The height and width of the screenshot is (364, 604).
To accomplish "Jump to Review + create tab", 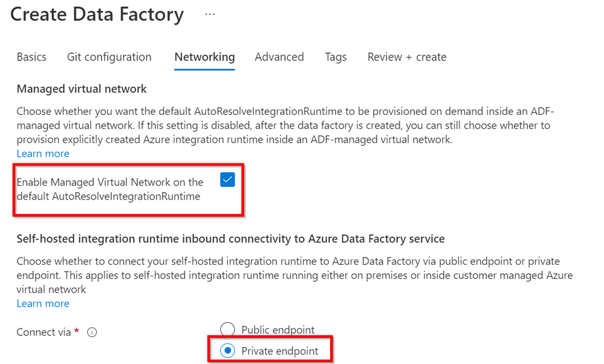I will (x=406, y=57).
